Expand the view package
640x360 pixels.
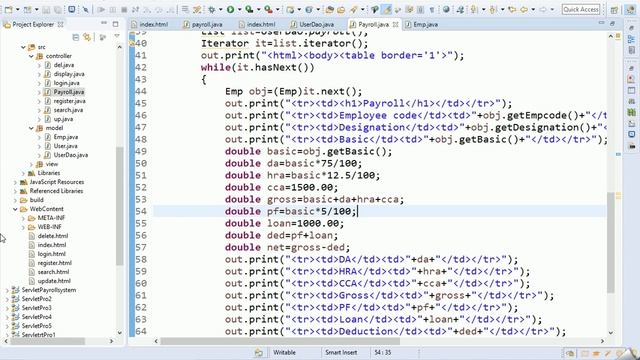click(x=31, y=164)
